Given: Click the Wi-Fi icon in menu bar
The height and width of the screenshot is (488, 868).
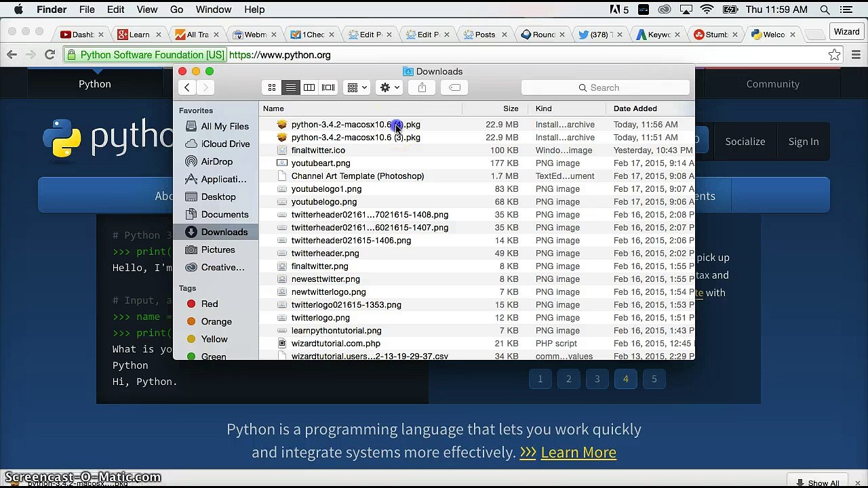Looking at the screenshot, I should pyautogui.click(x=707, y=9).
